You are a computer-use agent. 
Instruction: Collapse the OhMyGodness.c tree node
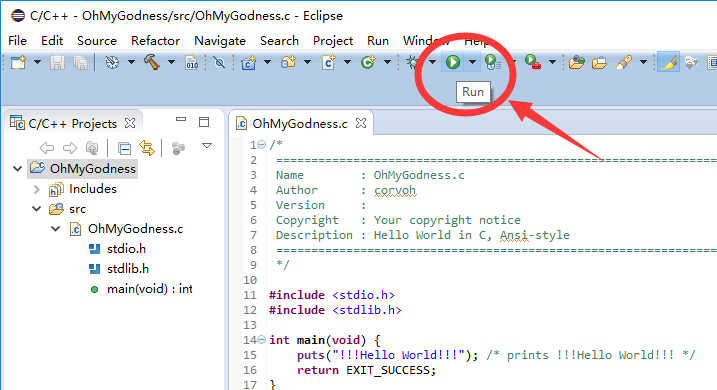click(55, 229)
